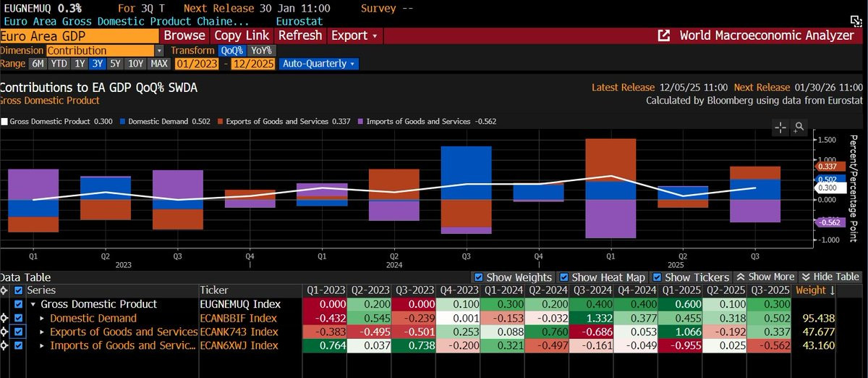868x378 pixels.
Task: Select the 1Y range tab
Action: [x=80, y=64]
